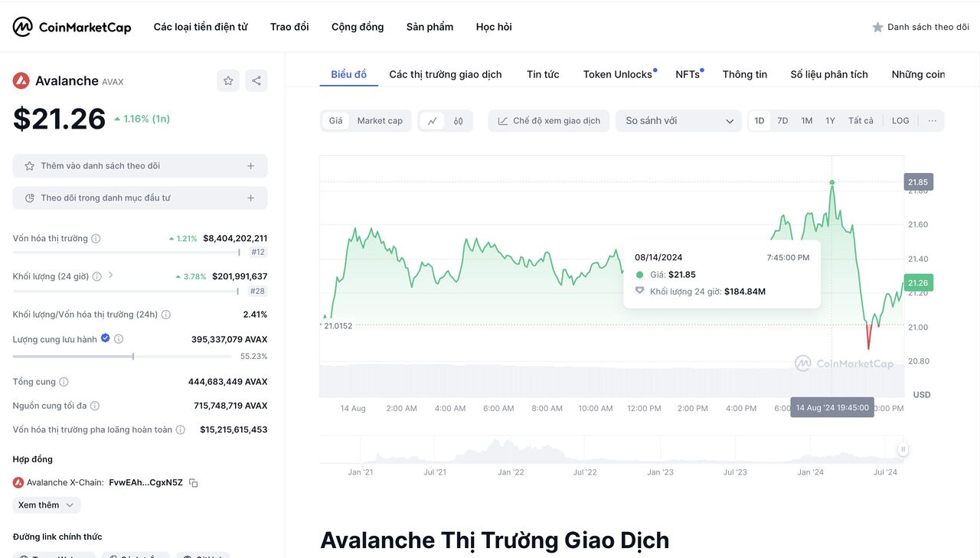Toggle chart to Market cap
Screen dimensions: 980x558
(x=380, y=121)
